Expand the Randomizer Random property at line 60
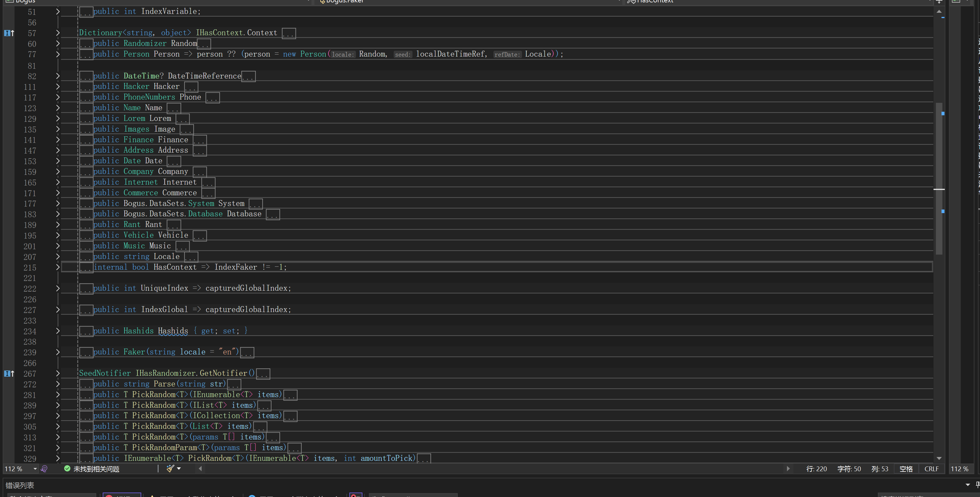This screenshot has height=497, width=980. 58,43
